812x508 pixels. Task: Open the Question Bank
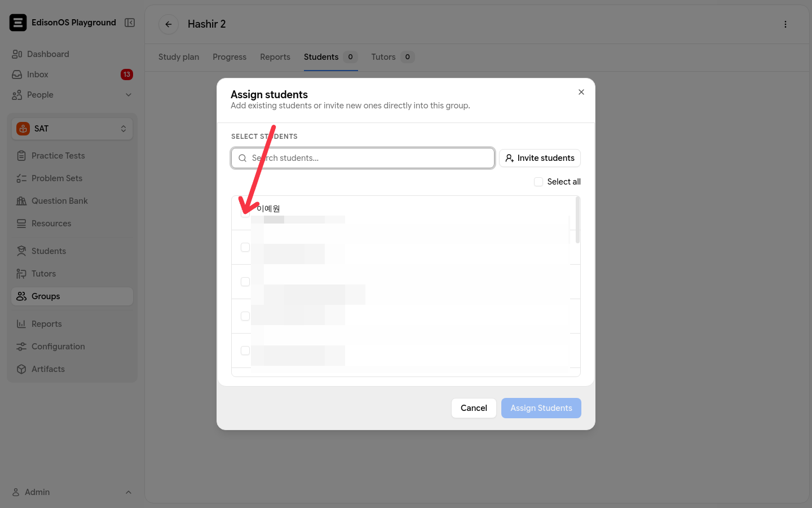pyautogui.click(x=72, y=201)
